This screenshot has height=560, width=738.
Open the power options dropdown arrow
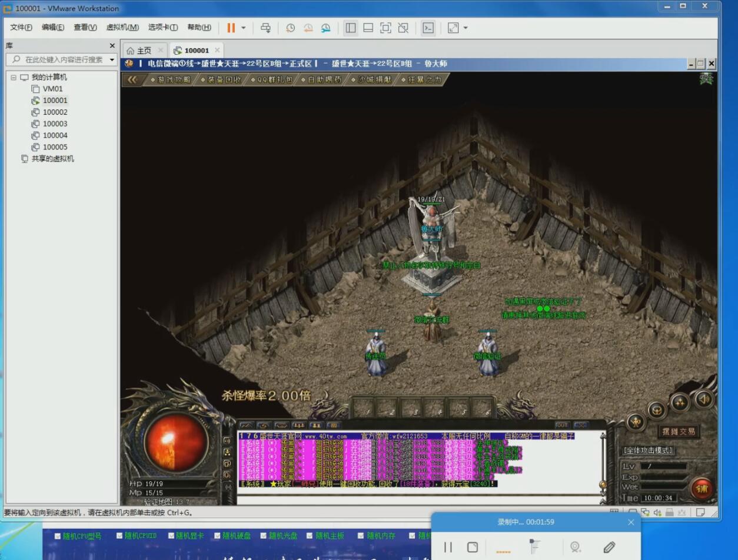click(244, 28)
